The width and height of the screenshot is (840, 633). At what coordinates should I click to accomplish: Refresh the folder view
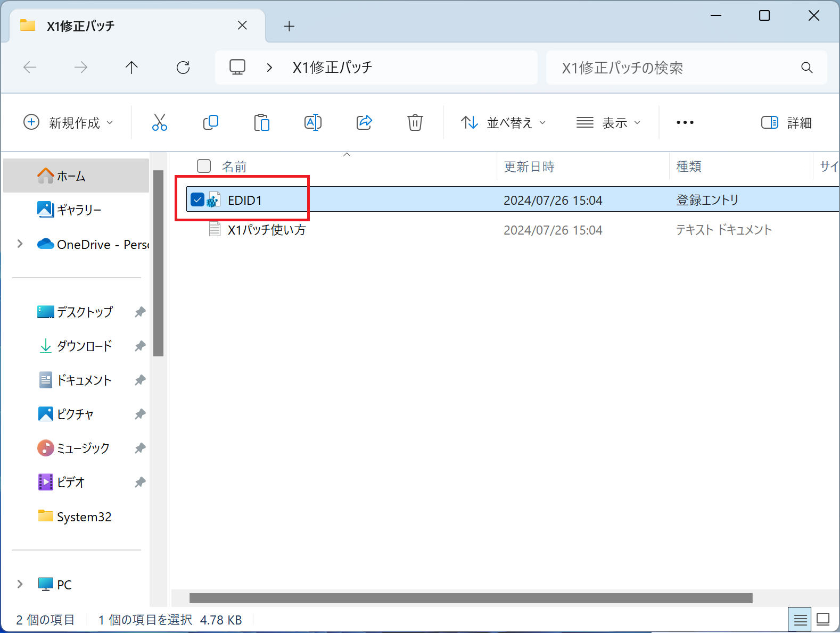tap(183, 68)
